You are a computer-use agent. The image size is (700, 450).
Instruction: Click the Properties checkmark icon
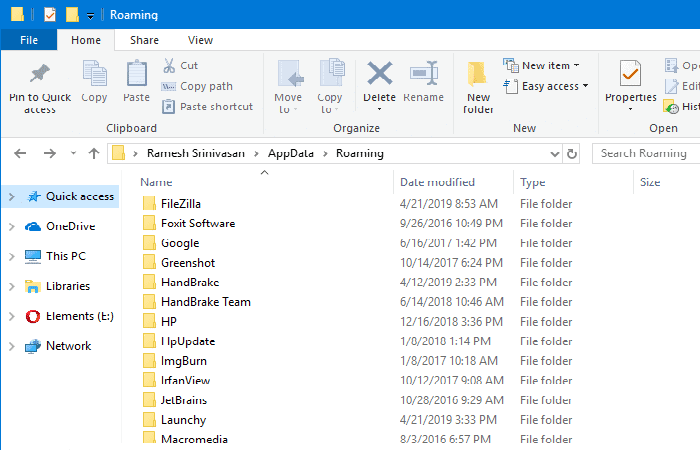pos(630,73)
